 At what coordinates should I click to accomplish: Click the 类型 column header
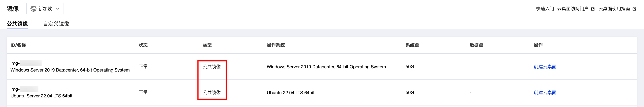[x=207, y=45]
